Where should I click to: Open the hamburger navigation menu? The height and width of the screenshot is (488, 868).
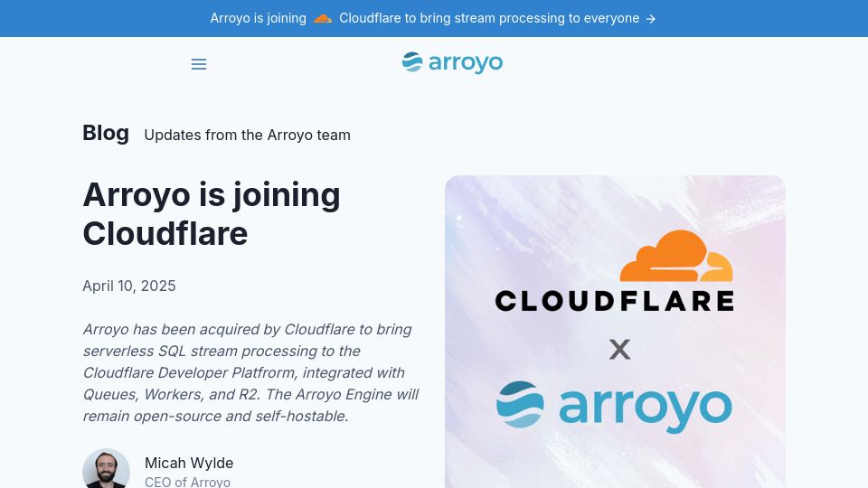click(x=199, y=64)
